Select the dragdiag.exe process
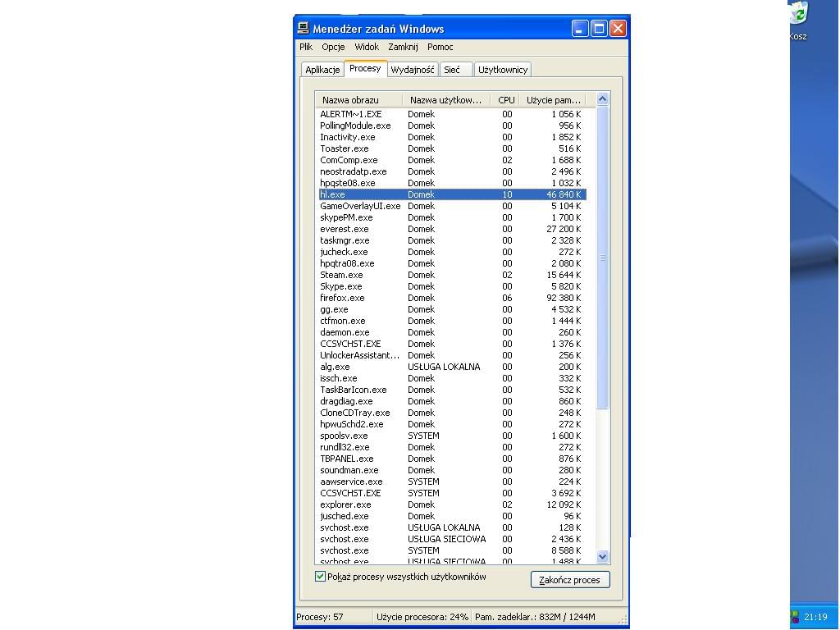This screenshot has width=840, height=630. (453, 401)
